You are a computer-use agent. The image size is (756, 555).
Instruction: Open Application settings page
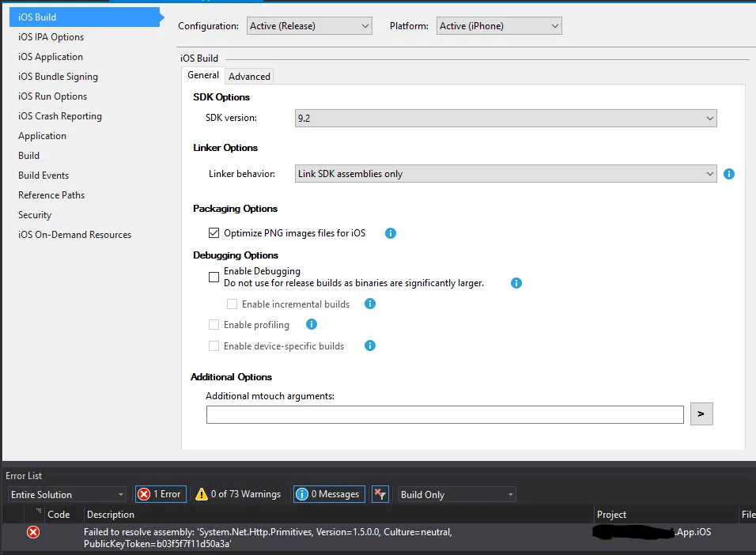click(x=42, y=136)
